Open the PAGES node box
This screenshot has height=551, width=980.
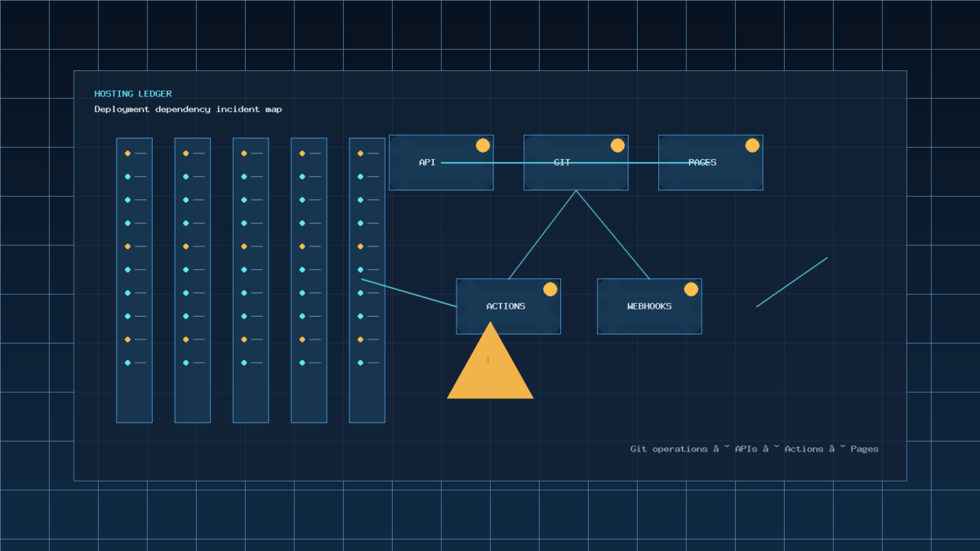pos(710,162)
